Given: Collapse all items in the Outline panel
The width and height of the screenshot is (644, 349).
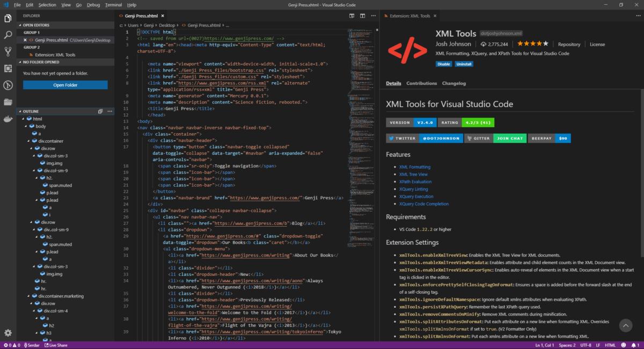Looking at the screenshot, I should point(100,111).
